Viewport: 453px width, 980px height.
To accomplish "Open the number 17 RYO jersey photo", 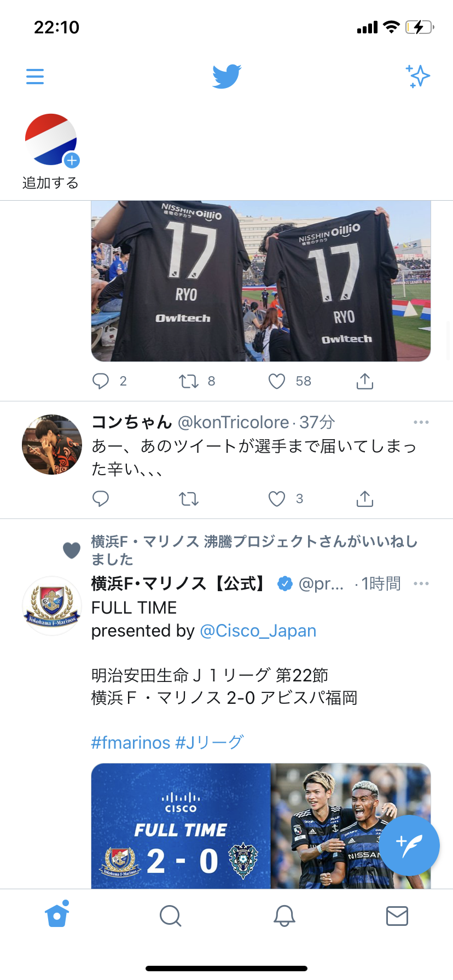I will pos(260,281).
